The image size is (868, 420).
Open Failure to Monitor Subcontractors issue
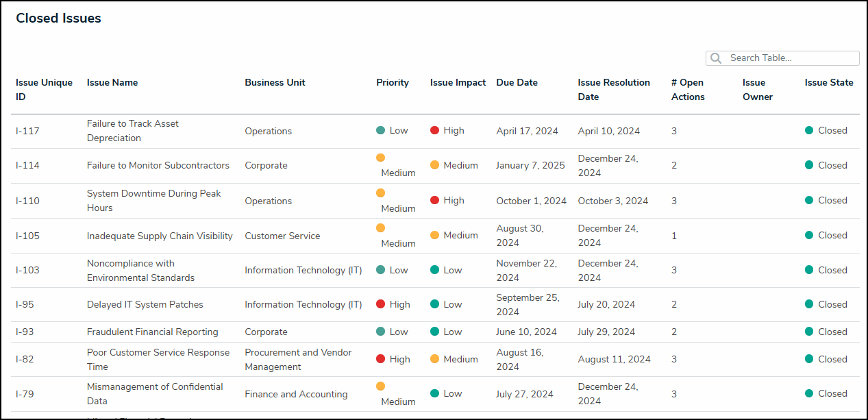pos(158,165)
